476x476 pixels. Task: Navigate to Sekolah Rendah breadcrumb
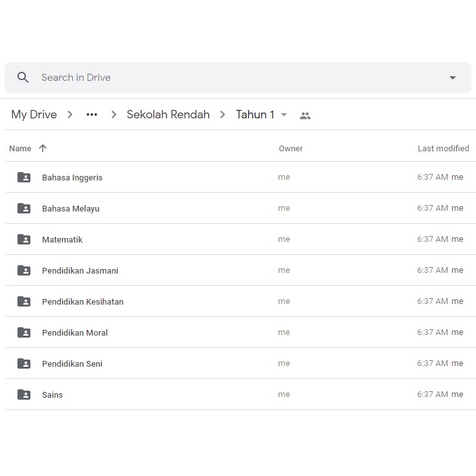pyautogui.click(x=168, y=114)
